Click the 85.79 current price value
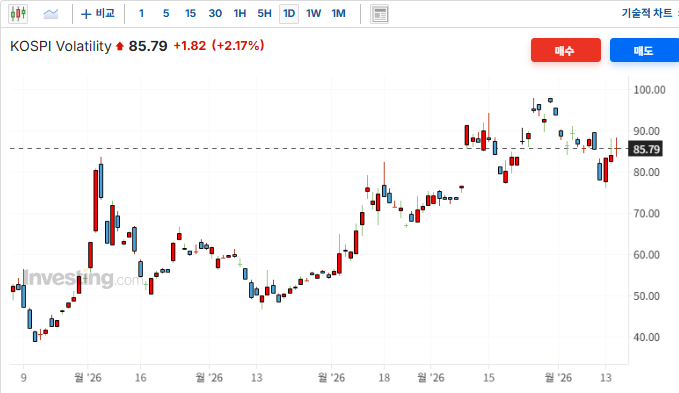The image size is (679, 393). 148,46
